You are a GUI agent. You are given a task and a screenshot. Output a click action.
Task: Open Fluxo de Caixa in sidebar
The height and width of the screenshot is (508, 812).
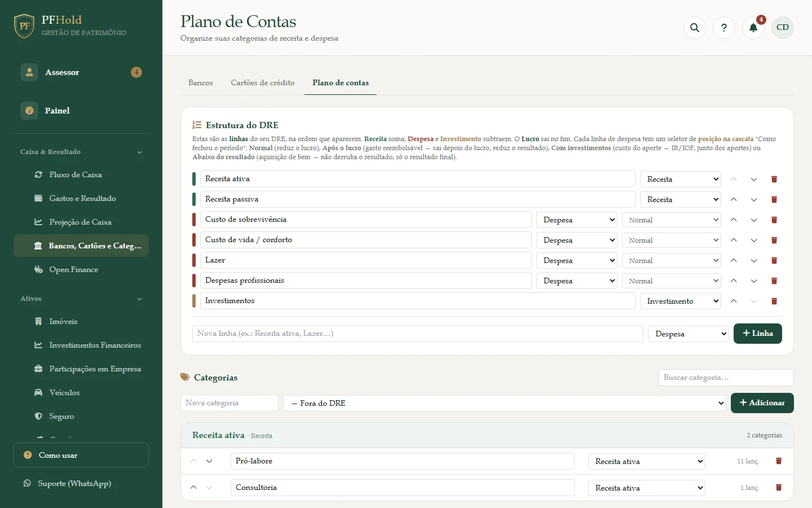tap(81, 175)
